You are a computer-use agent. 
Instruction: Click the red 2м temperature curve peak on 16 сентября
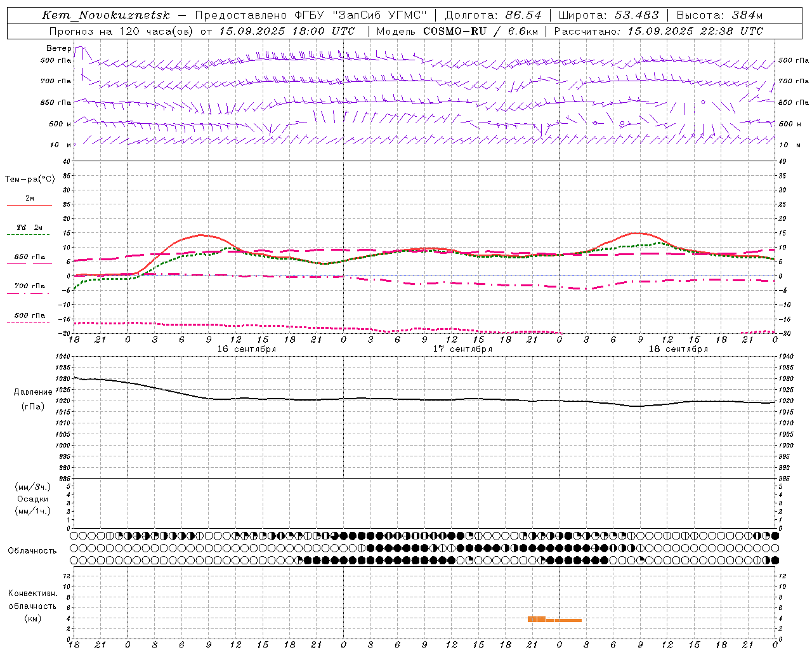(x=200, y=235)
